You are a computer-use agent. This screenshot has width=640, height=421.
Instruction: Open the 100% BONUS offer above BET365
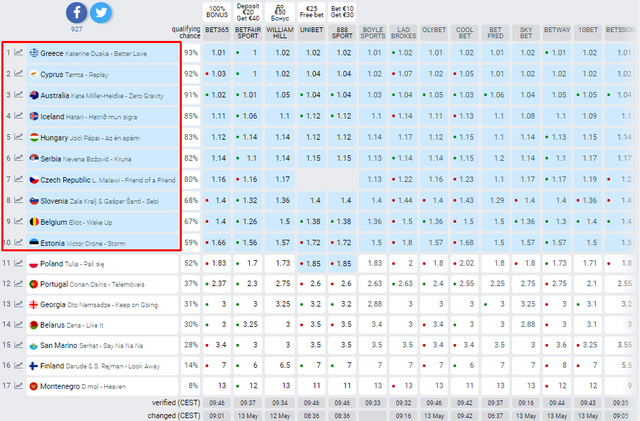[x=217, y=10]
